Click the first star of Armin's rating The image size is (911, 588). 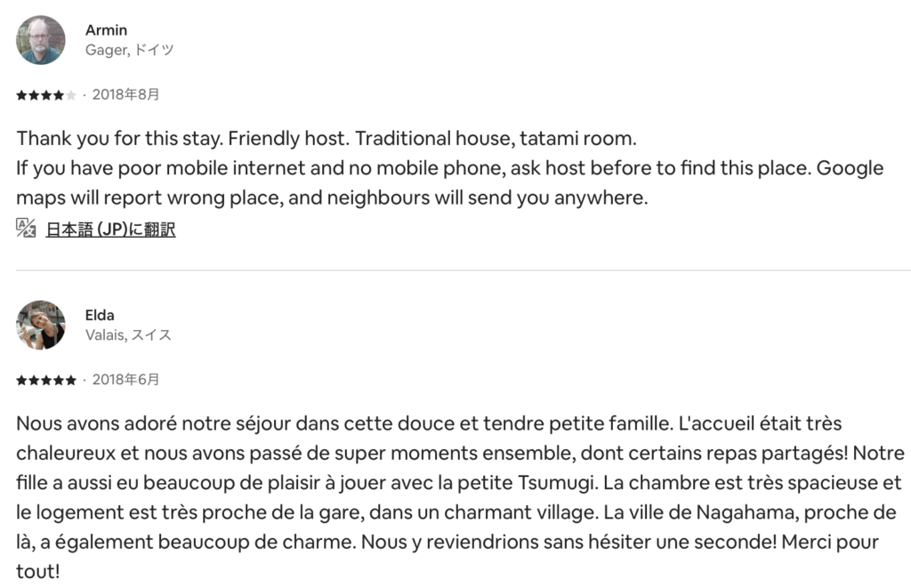[x=21, y=95]
